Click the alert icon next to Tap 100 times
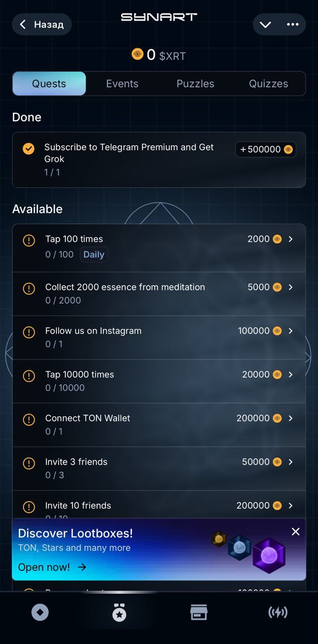Viewport: 318px width, 644px height. 29,240
